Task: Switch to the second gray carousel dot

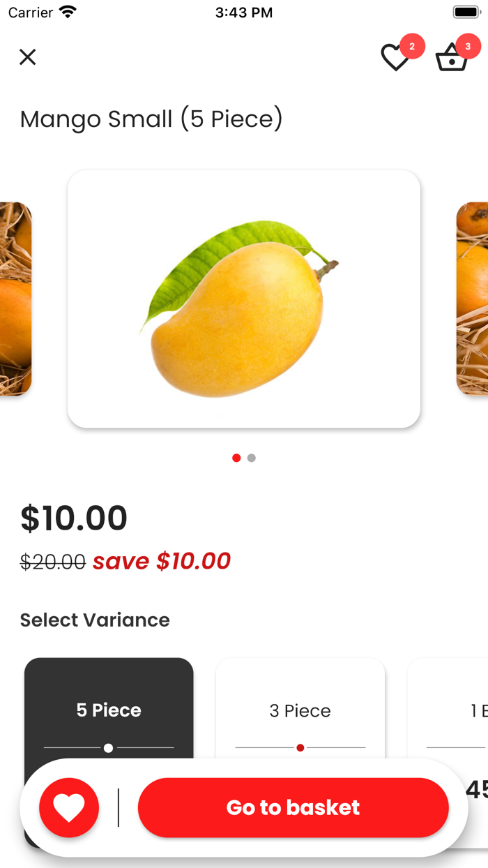Action: click(252, 458)
